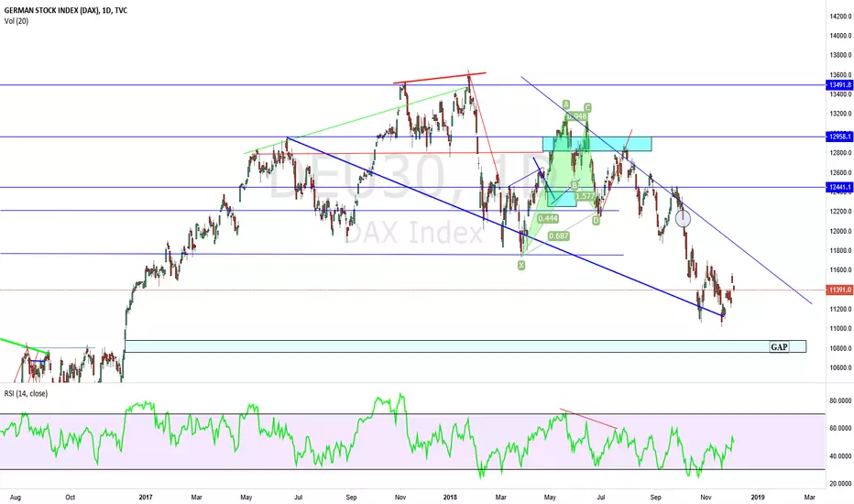Click the 11600.0 price axis tick
854x504 pixels.
coord(840,270)
